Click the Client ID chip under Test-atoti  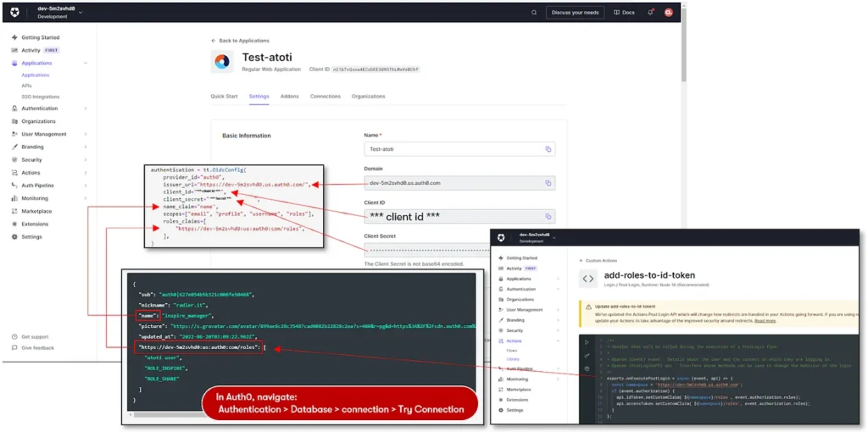click(376, 69)
